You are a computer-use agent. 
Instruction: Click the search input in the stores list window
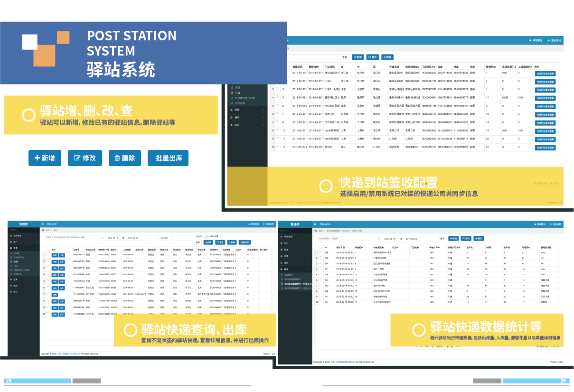click(312, 57)
